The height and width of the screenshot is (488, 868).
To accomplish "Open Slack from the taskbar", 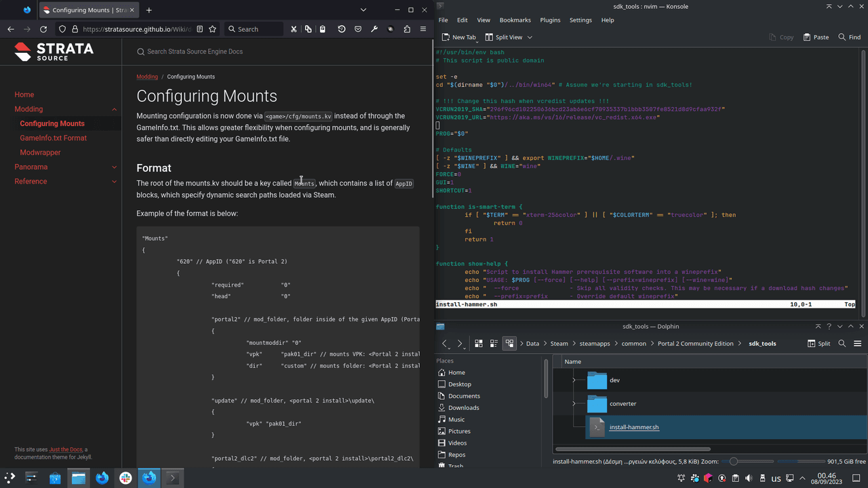I will (125, 478).
